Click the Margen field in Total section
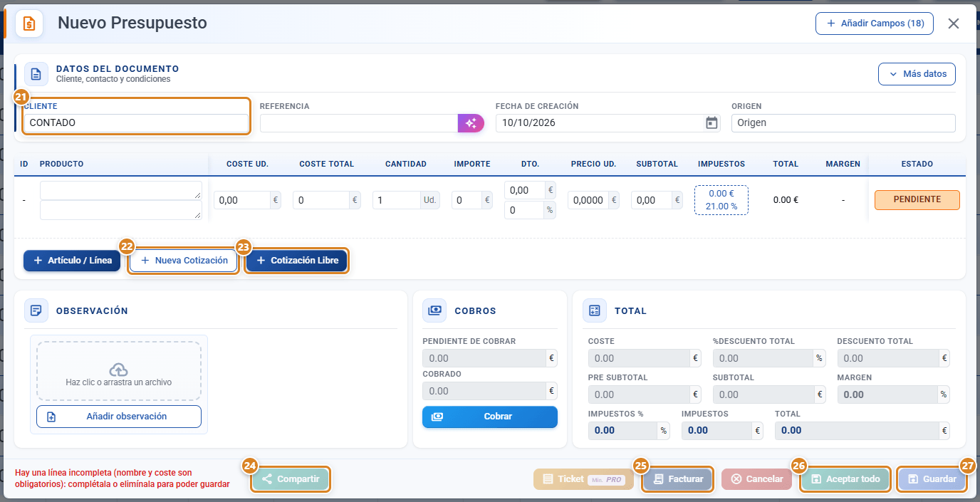Image resolution: width=980 pixels, height=502 pixels. (x=888, y=394)
